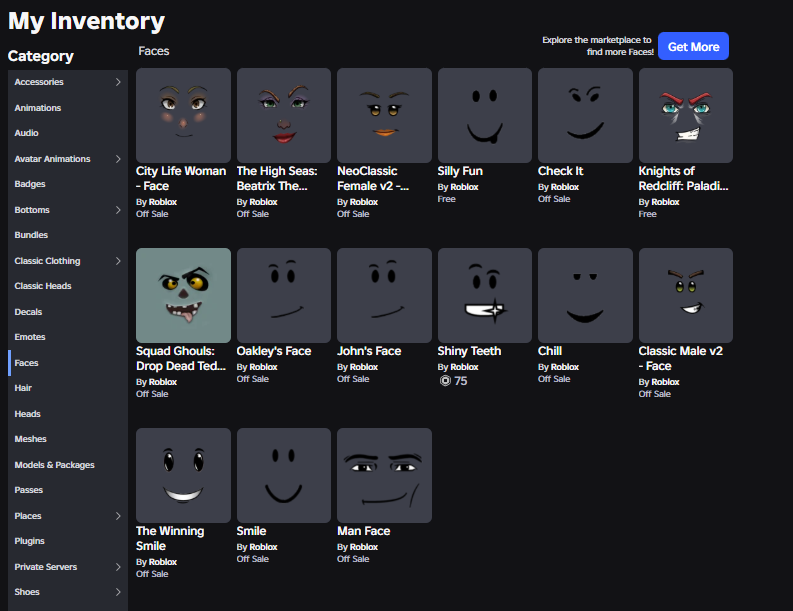
Task: Expand the Places category chevron
Action: click(118, 516)
